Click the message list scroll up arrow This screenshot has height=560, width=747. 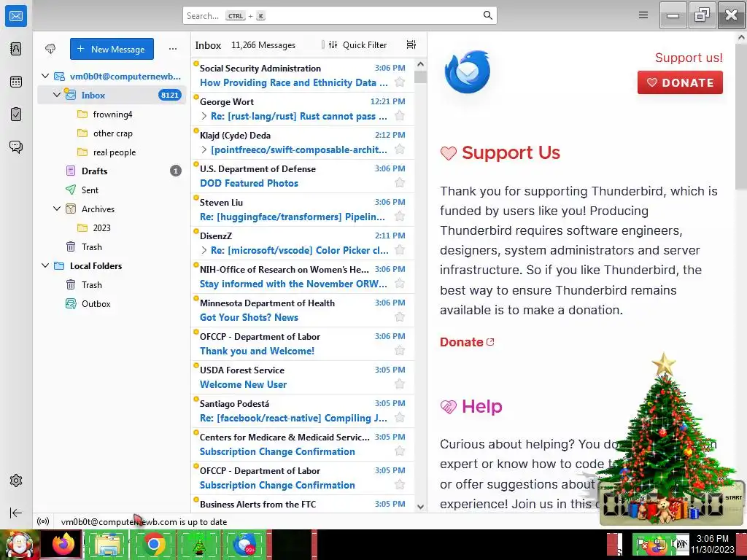420,64
